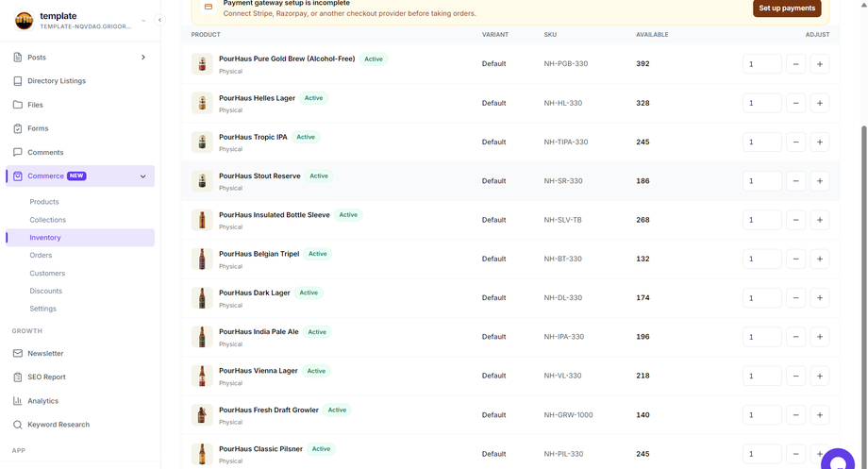This screenshot has height=469, width=868.
Task: Increase PourHaus Helles Lager stock with plus
Action: pos(819,103)
